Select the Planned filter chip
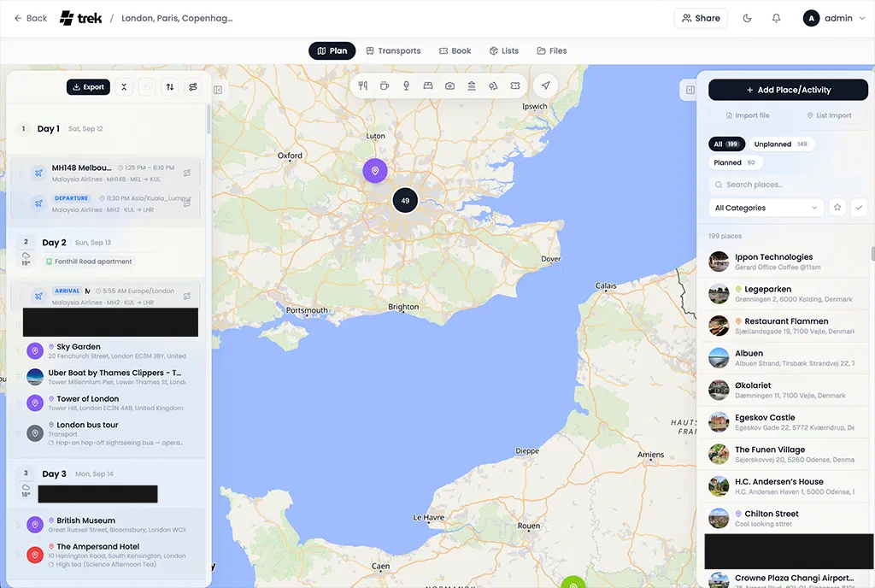 (x=735, y=163)
